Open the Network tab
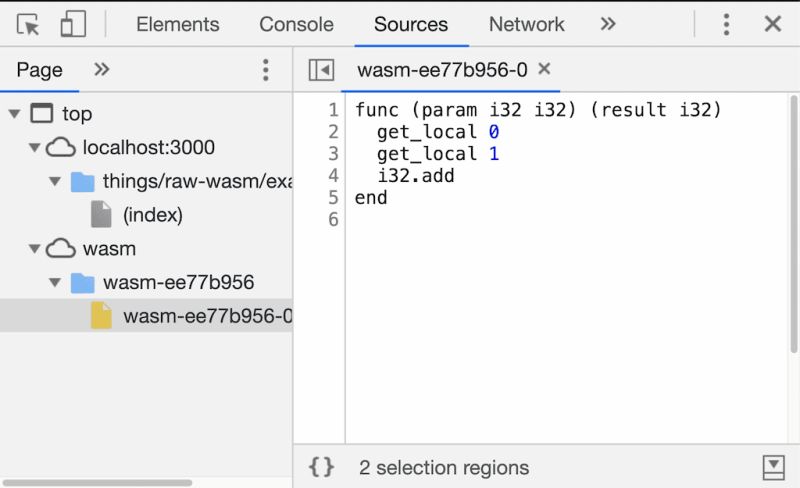 tap(527, 24)
